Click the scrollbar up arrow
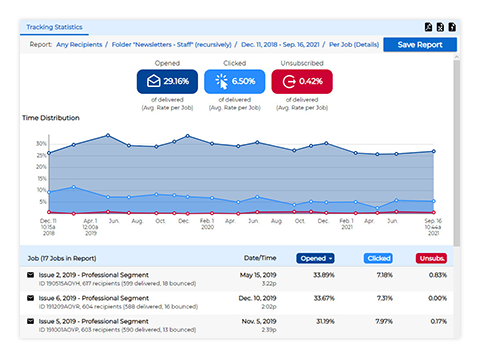Screen dimensions: 480x360 pos(457,57)
